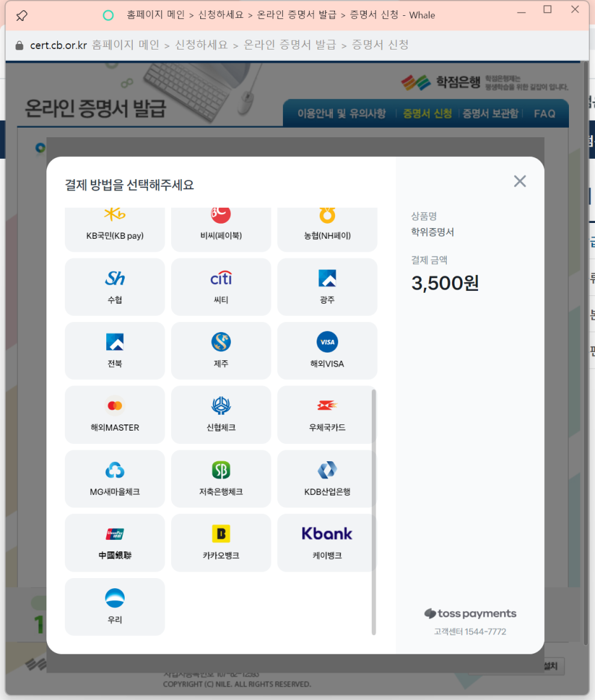Select 우리 card option
The height and width of the screenshot is (700, 595).
click(x=115, y=607)
